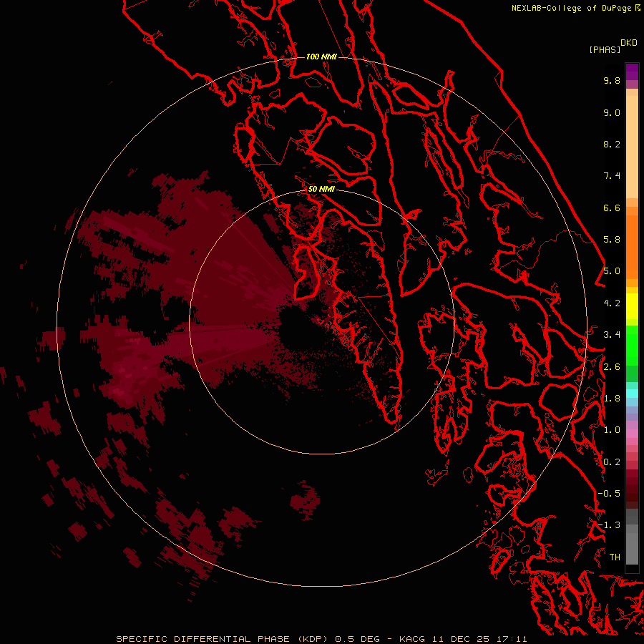Click the 5.8 value on the color scale

pos(612,240)
